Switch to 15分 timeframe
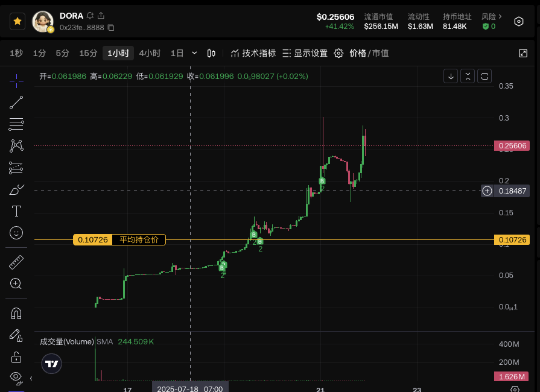This screenshot has height=392, width=540. 88,53
